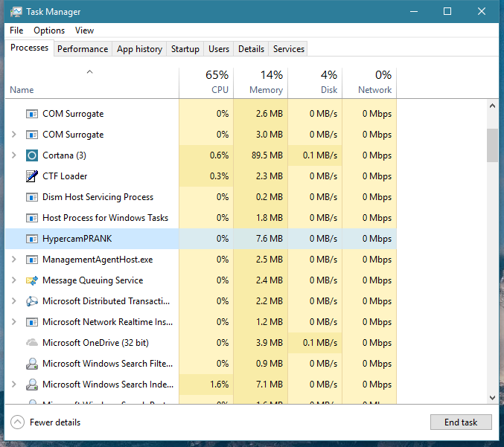Image resolution: width=504 pixels, height=447 pixels.
Task: Click the HypercamPRANK process icon
Action: click(x=32, y=239)
